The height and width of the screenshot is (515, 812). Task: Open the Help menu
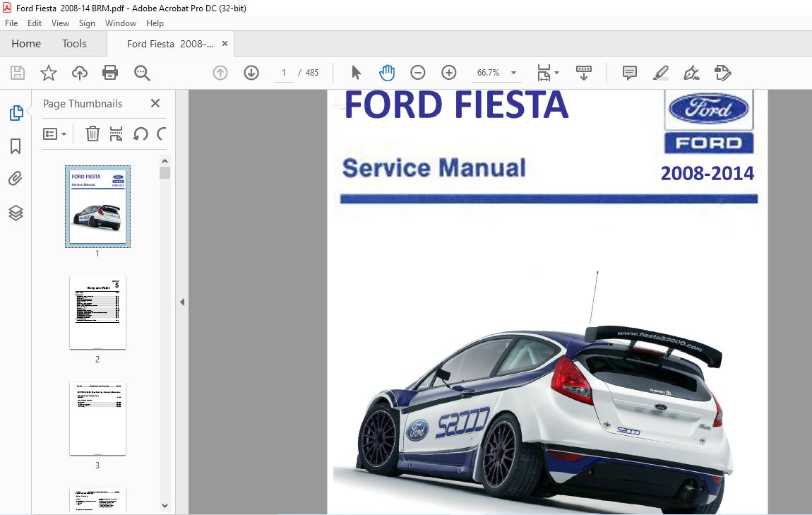[155, 23]
